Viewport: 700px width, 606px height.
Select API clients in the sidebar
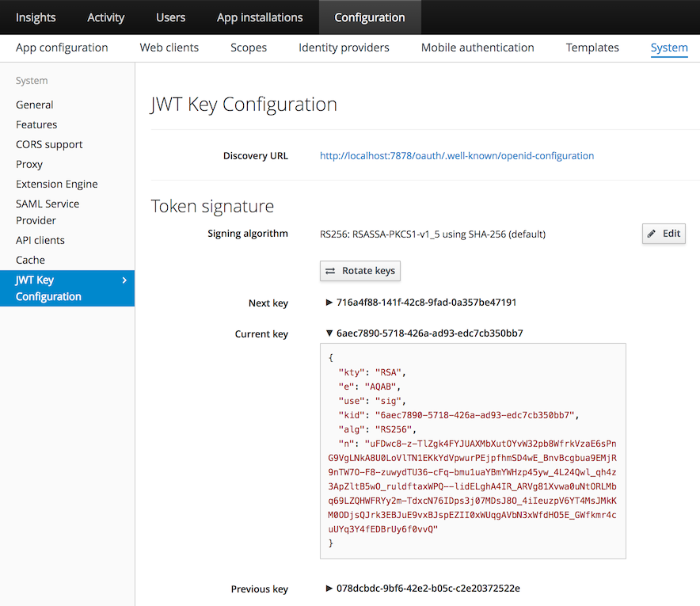tap(40, 240)
